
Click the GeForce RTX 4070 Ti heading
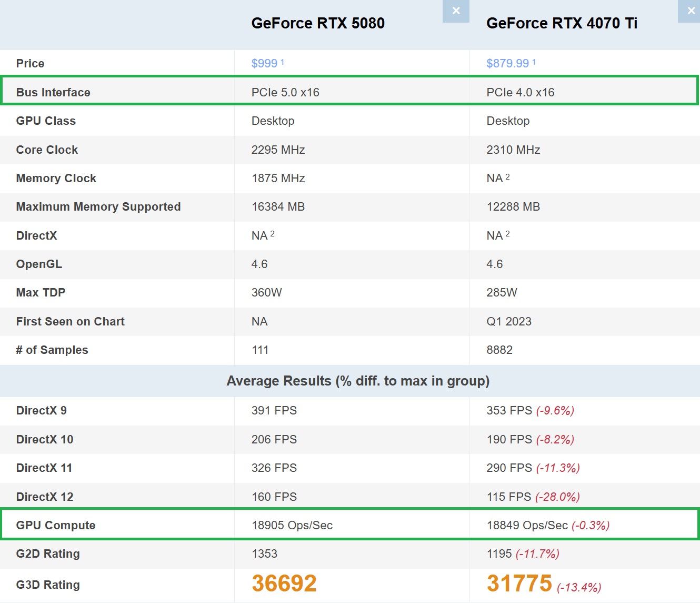click(562, 23)
